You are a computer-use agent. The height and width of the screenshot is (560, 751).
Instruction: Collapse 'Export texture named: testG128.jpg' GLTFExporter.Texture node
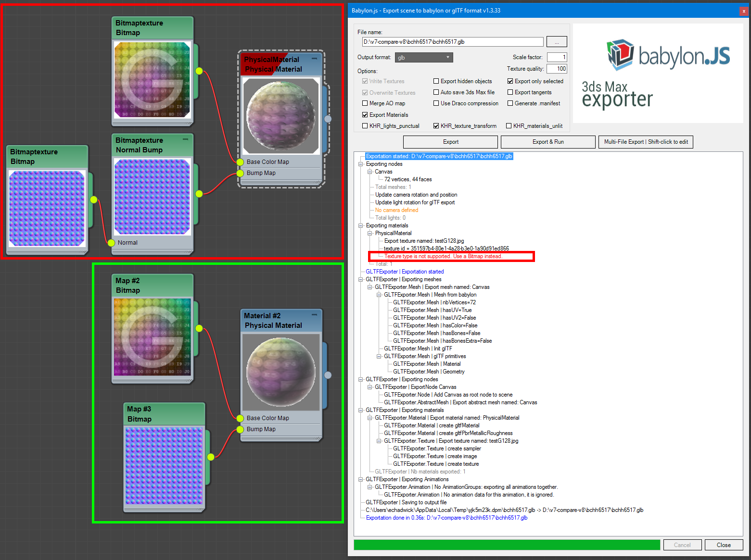[379, 441]
